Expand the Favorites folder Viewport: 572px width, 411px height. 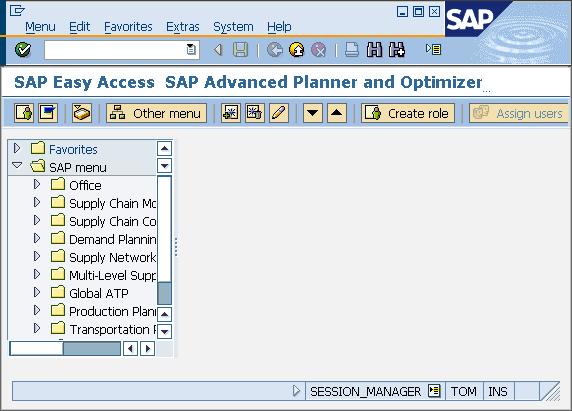(17, 148)
